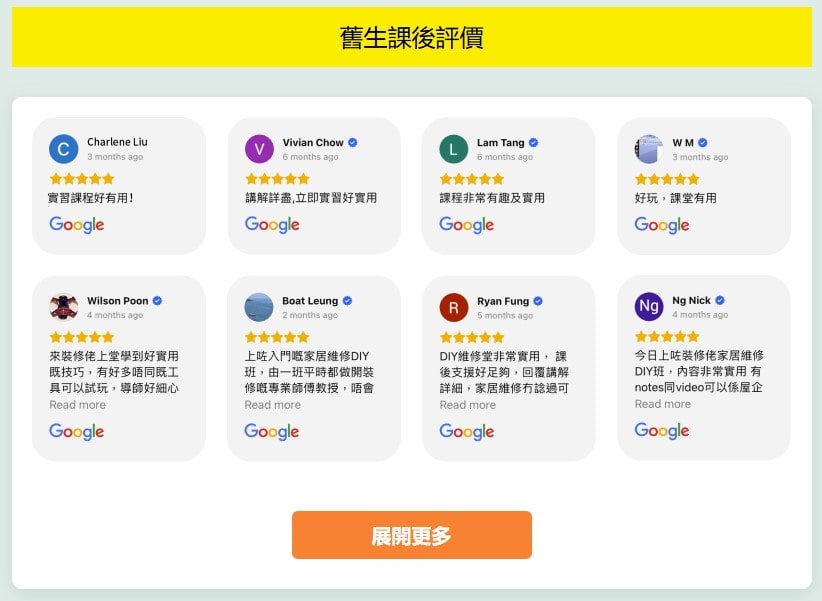
Task: Click Wilson Poon's profile picture
Action: tap(63, 307)
